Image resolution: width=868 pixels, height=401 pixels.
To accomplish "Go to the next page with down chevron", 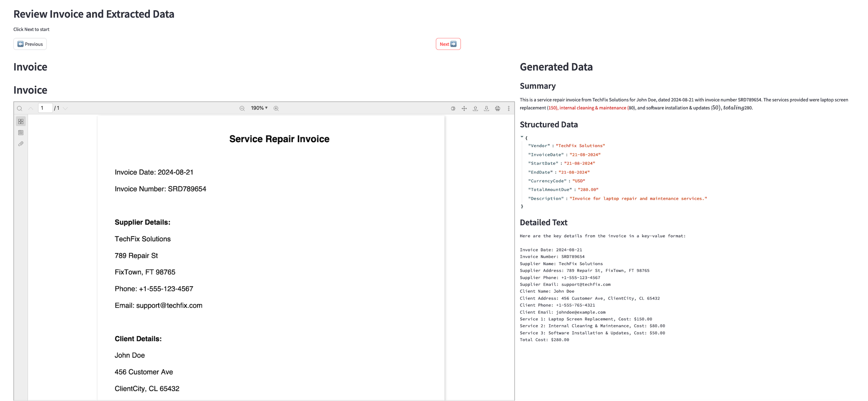I will (66, 108).
